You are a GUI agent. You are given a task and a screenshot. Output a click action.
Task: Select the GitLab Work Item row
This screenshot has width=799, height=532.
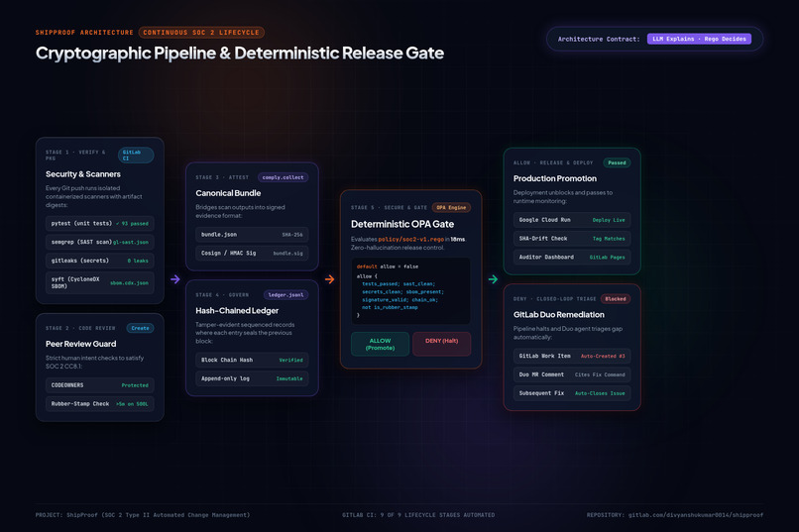click(572, 356)
